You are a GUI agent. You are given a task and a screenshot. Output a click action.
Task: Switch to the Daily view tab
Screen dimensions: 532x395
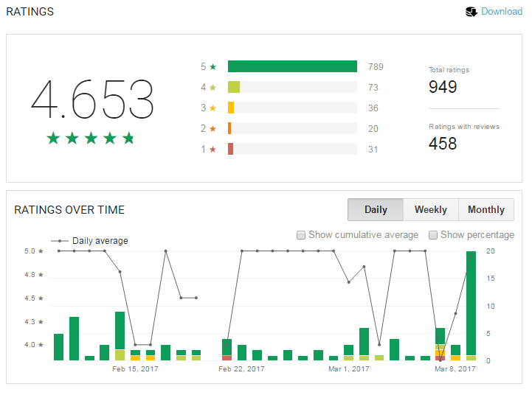(x=376, y=210)
